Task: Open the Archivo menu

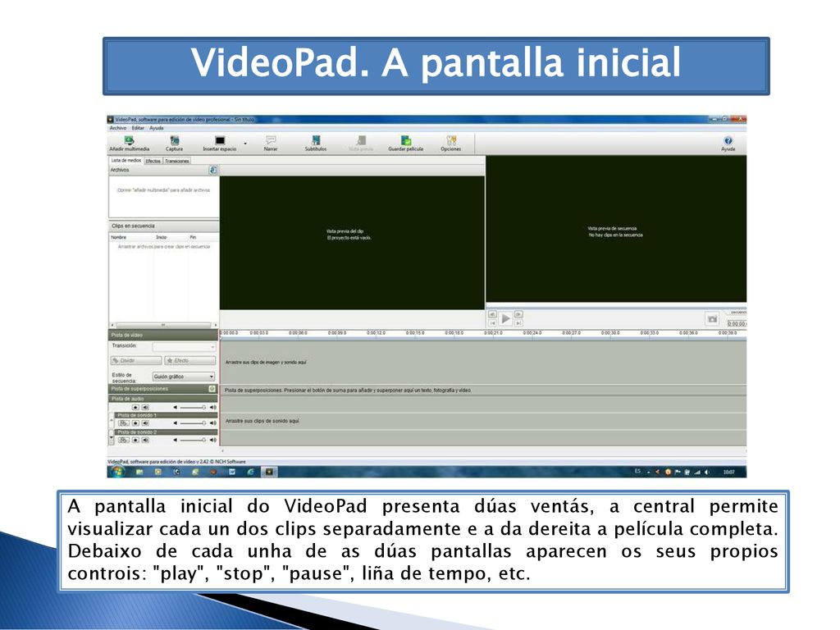Action: pos(118,128)
